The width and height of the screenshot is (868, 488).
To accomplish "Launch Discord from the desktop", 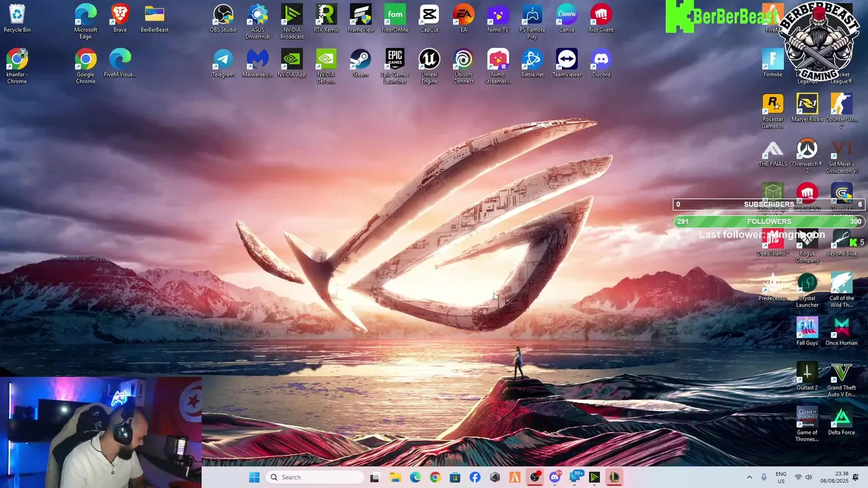I will pyautogui.click(x=601, y=63).
